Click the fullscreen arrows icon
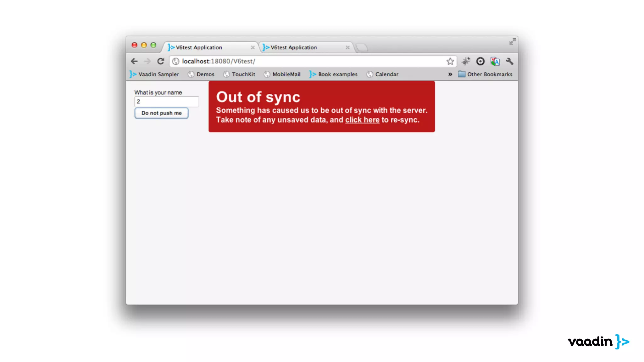 point(513,41)
